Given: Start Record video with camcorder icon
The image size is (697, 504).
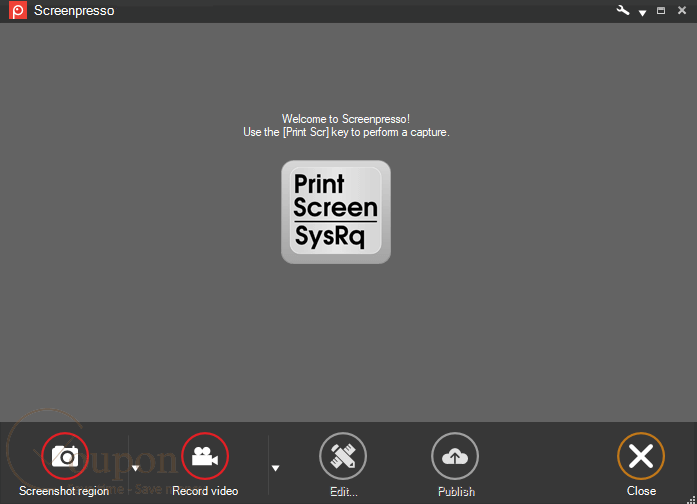Looking at the screenshot, I should point(205,456).
